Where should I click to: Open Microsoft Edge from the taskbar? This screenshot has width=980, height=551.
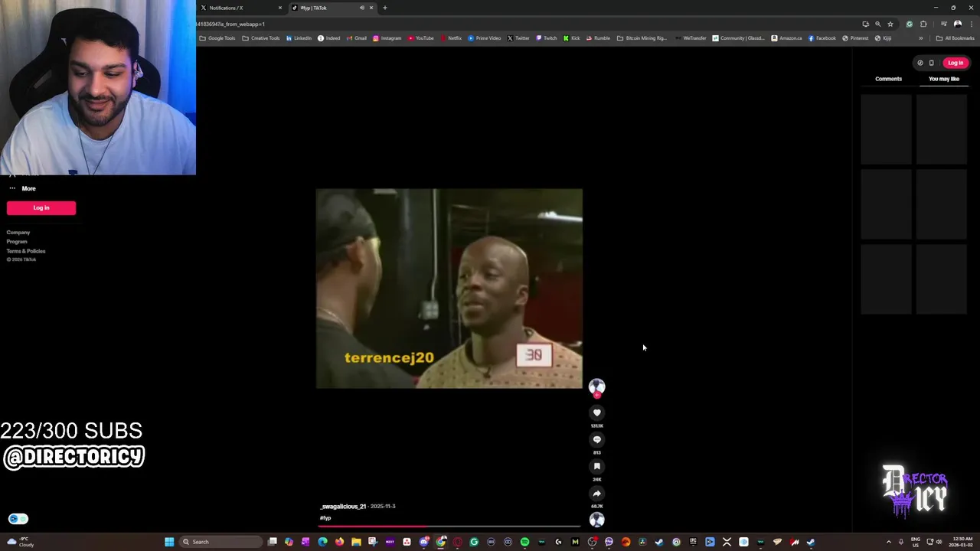(322, 542)
